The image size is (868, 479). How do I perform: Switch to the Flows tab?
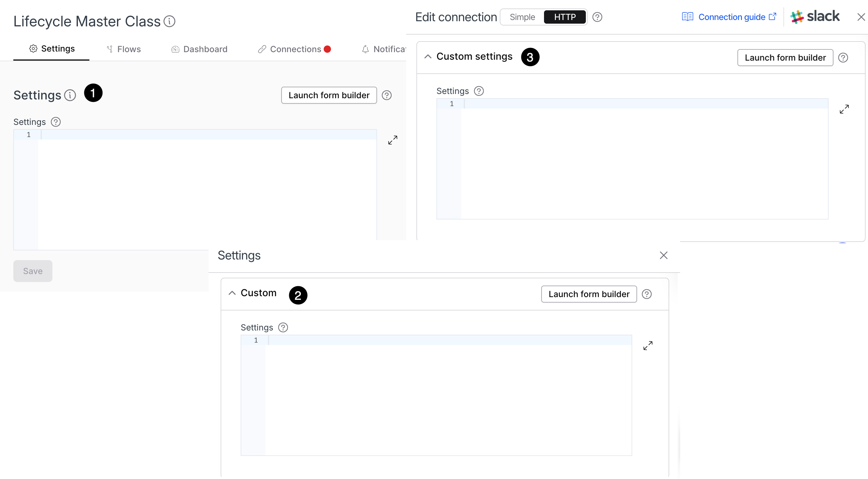pyautogui.click(x=124, y=49)
